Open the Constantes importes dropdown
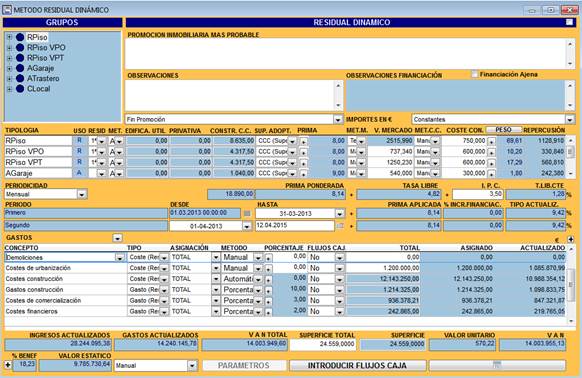This screenshot has height=378, width=582. pyautogui.click(x=570, y=120)
